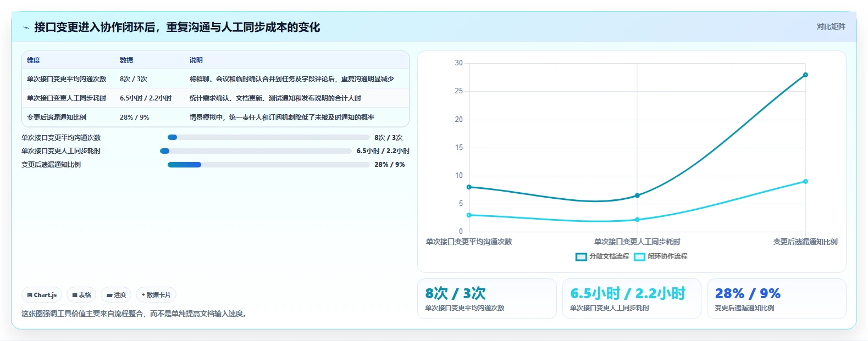The width and height of the screenshot is (868, 341).
Task: Toggle 分散文档流程 legend swatch
Action: click(581, 256)
